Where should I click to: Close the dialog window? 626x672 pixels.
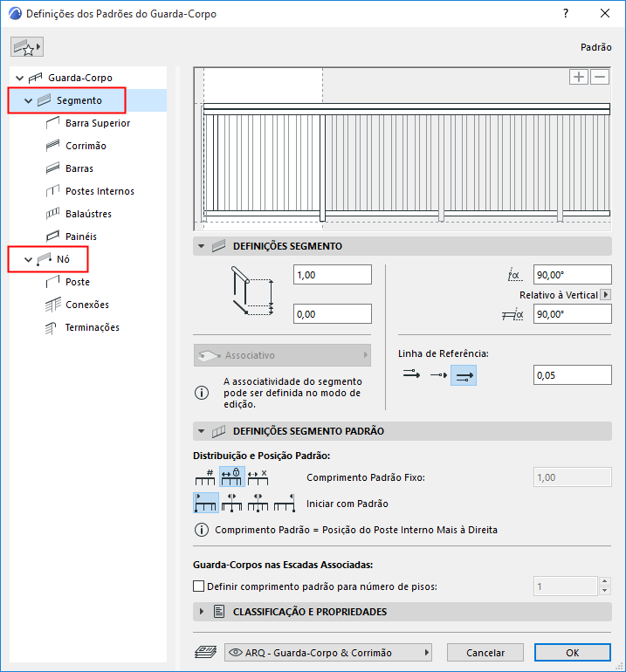click(605, 13)
